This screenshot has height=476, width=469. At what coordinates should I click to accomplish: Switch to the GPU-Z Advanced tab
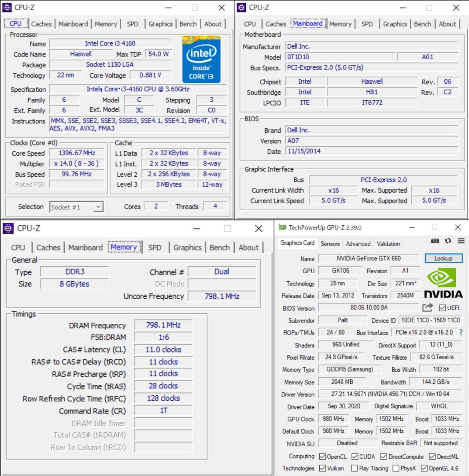click(358, 244)
